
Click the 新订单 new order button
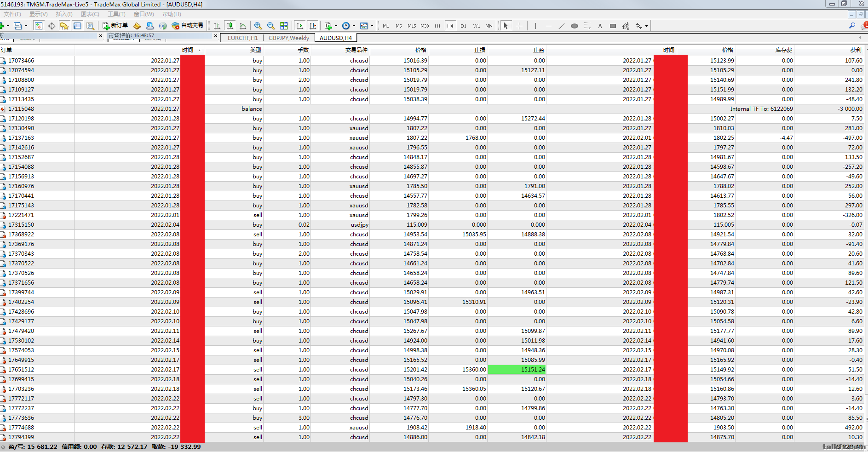pyautogui.click(x=115, y=25)
